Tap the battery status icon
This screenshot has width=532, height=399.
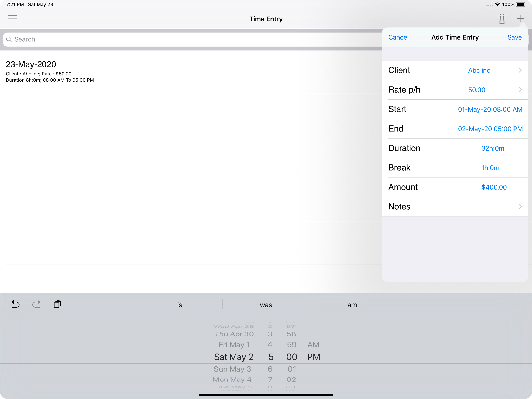click(521, 4)
